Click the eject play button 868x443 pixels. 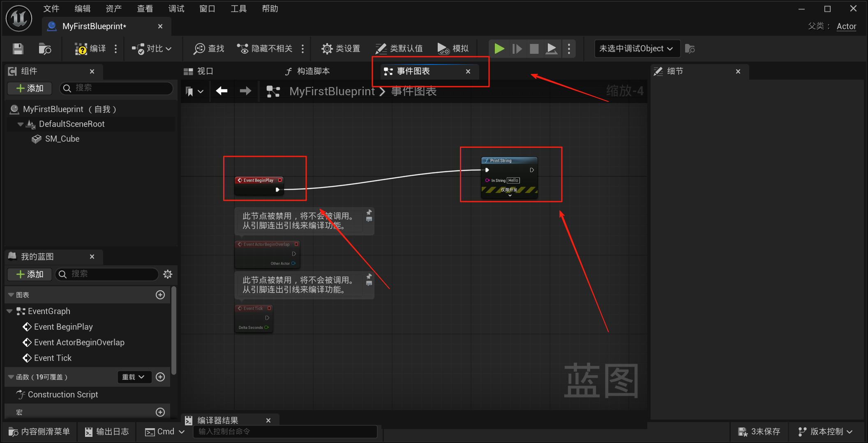(551, 49)
